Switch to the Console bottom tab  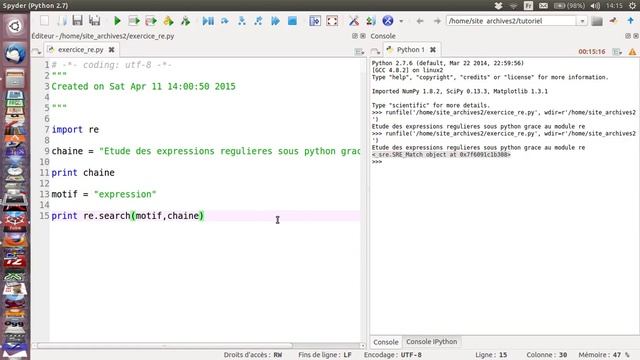point(386,342)
